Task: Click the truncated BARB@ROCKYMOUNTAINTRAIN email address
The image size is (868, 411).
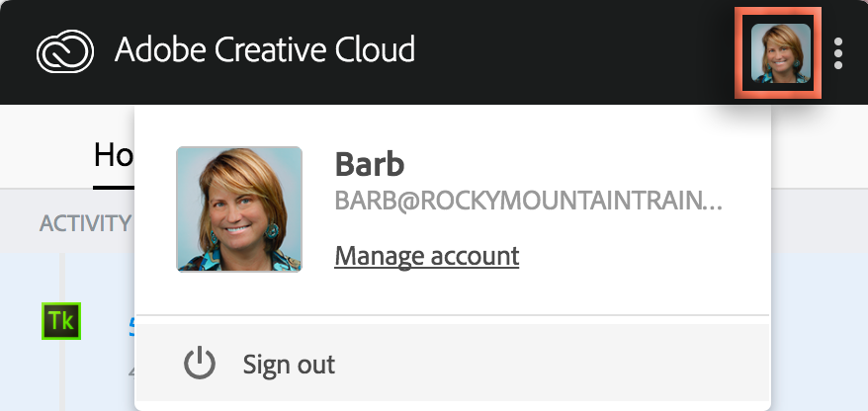Action: 529,202
